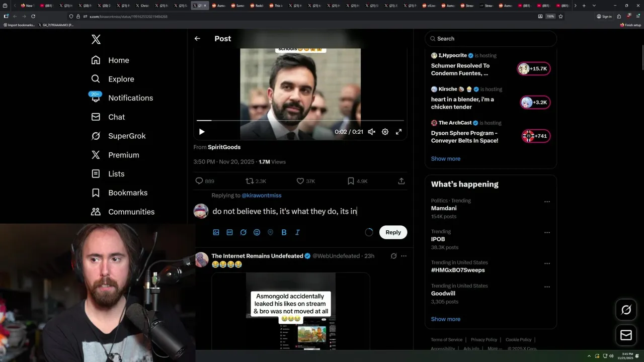Seek on the video progress bar
Screen dimensions: 644x362
[x=300, y=121]
